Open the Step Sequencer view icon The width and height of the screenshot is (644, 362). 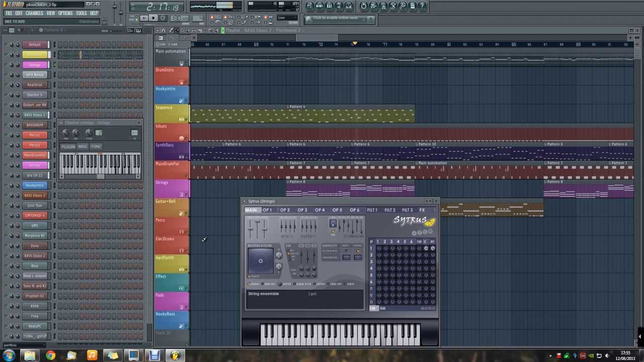[319, 6]
